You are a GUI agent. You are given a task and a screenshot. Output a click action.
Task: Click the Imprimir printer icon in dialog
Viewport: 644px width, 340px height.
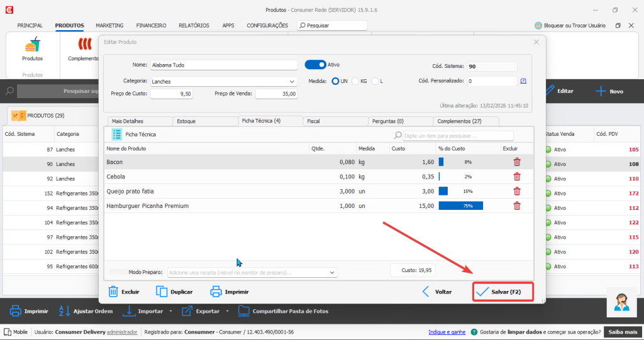coord(216,292)
